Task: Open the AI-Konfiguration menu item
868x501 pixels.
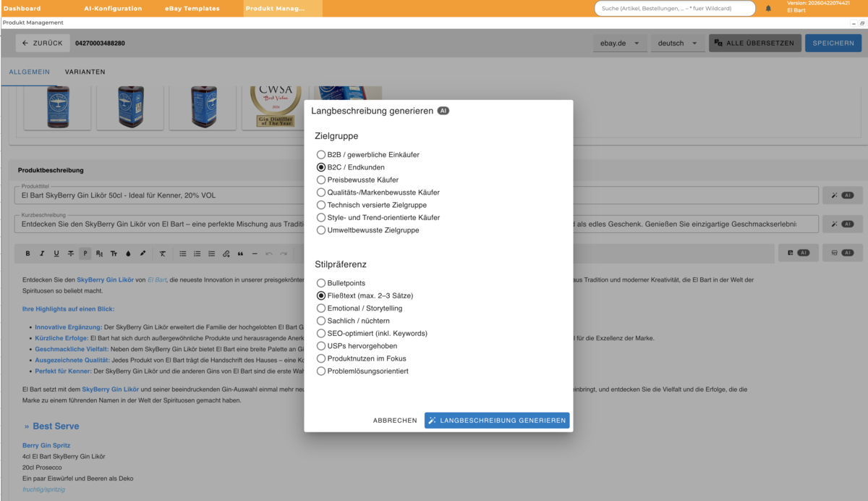Action: click(113, 9)
